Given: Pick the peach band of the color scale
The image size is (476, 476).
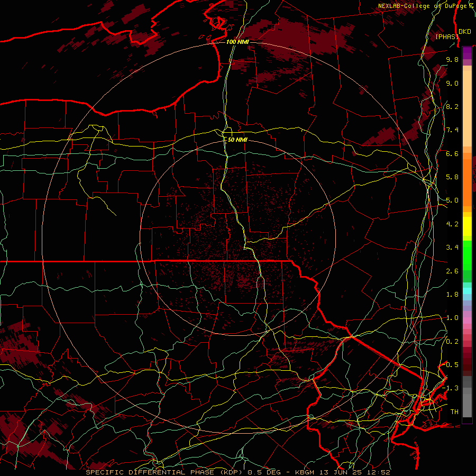Looking at the screenshot, I should tap(467, 108).
